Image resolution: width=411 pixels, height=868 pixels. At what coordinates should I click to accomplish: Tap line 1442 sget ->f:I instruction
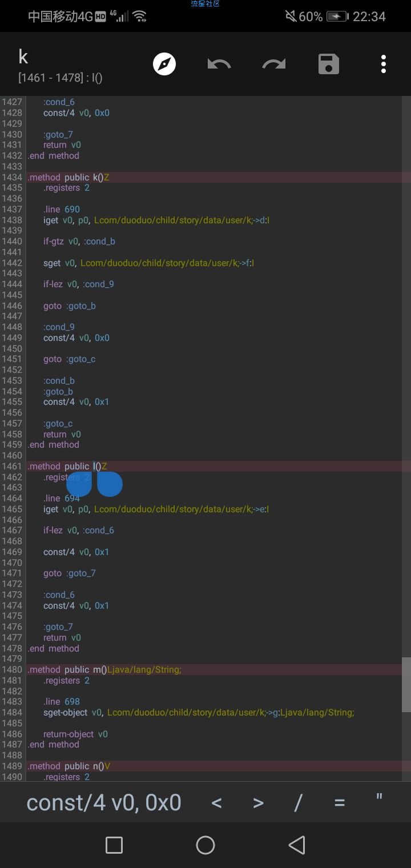[148, 263]
